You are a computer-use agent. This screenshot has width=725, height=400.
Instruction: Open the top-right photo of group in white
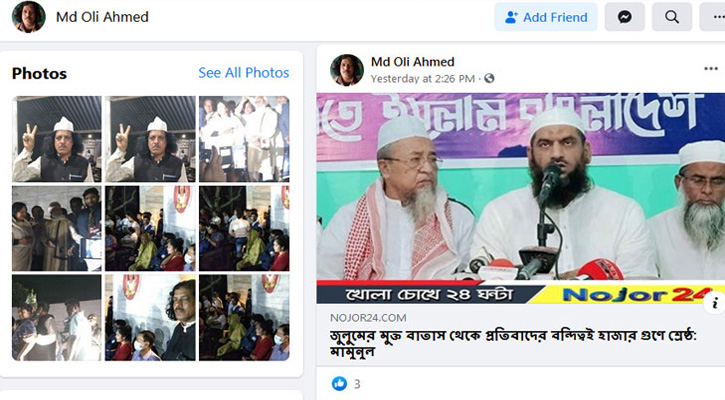244,139
